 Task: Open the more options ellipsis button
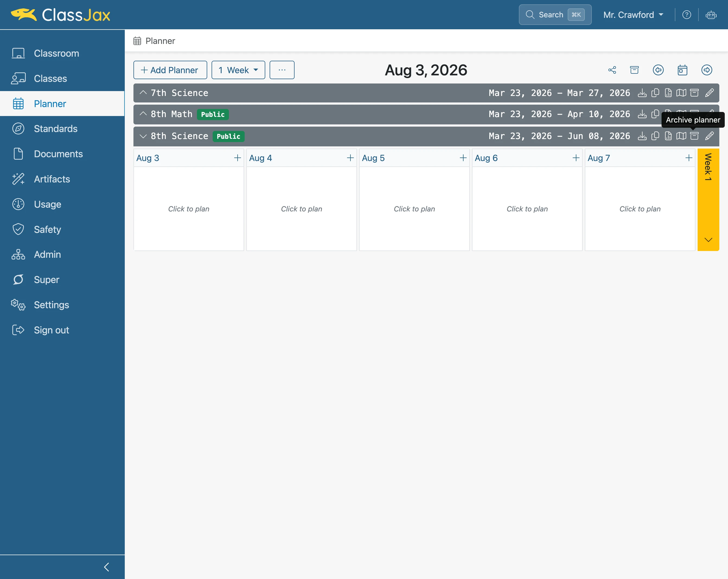pos(282,70)
